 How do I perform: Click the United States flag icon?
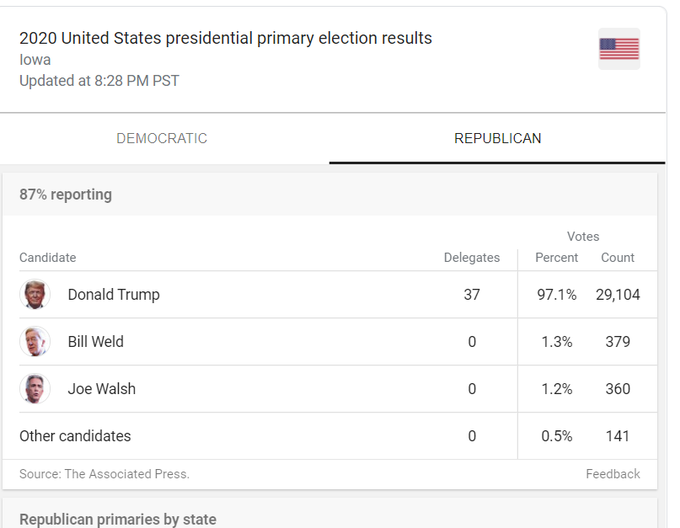(619, 48)
